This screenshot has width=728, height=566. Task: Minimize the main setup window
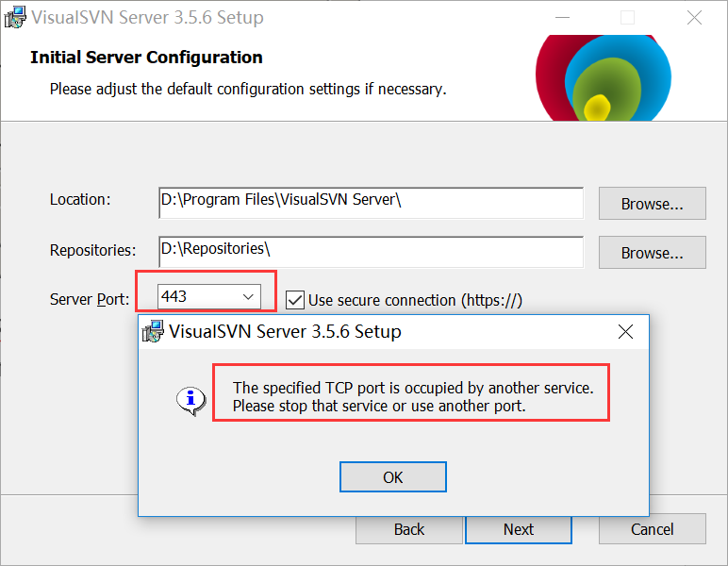coord(562,18)
